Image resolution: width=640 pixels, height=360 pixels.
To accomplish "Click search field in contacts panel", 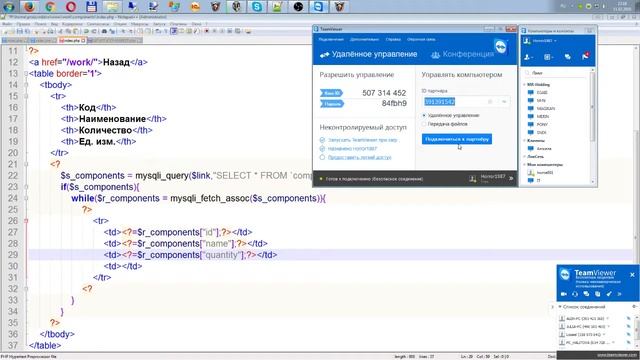I will point(555,73).
